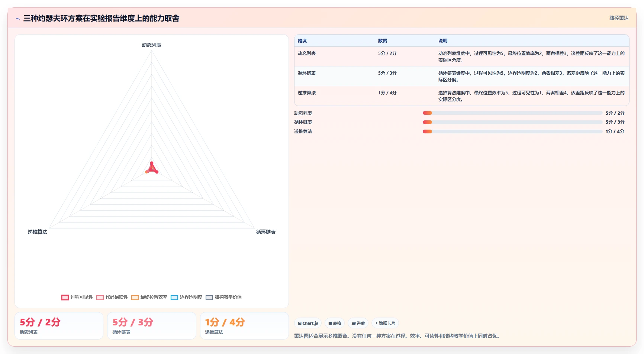This screenshot has height=354, width=644.
Task: Click the 递推算法 axis label on the radar
Action: (x=38, y=232)
